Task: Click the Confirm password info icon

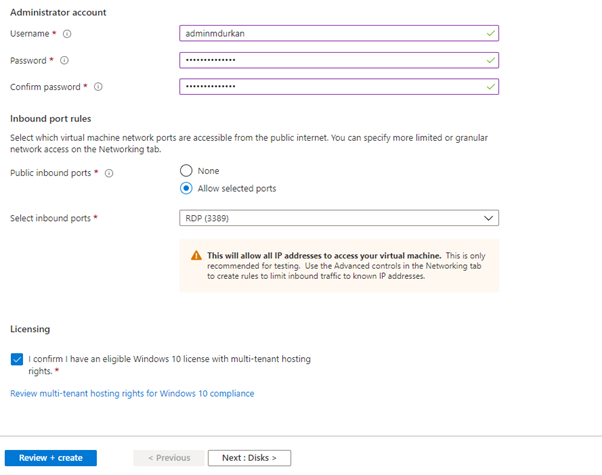Action: [x=99, y=87]
